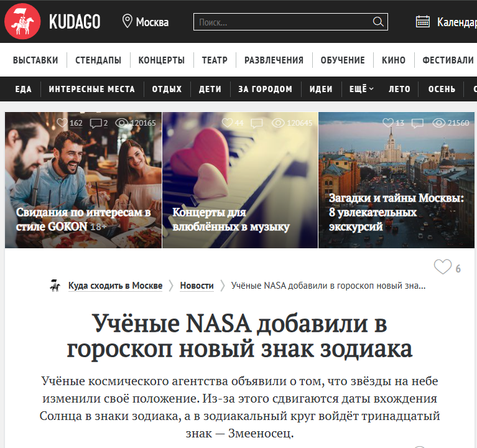Like the music concerts card heart
477x448 pixels.
coord(227,123)
